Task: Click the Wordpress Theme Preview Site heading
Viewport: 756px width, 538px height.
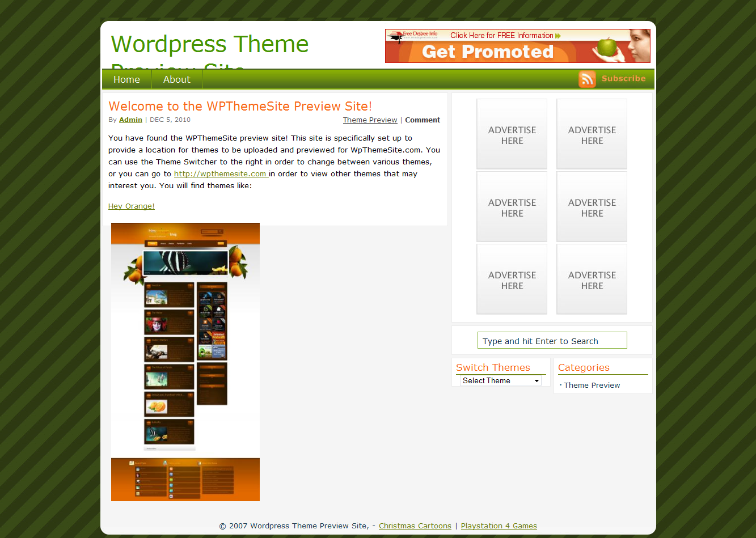Action: tap(210, 45)
